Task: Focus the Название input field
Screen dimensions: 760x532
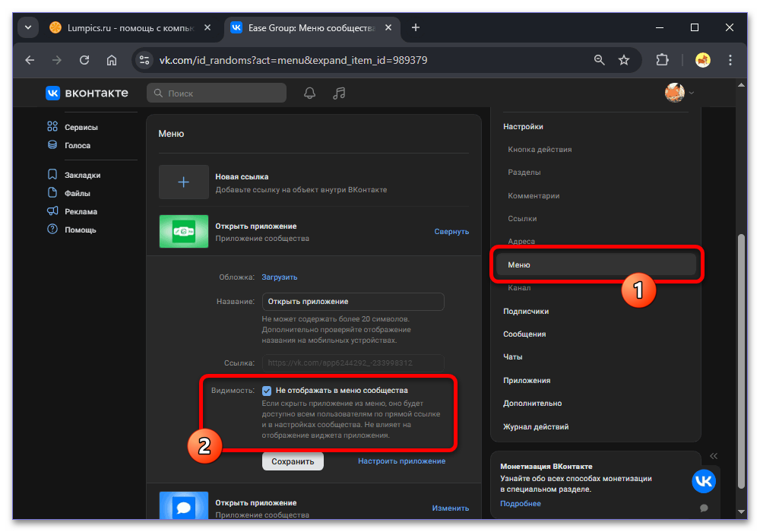Action: click(353, 302)
